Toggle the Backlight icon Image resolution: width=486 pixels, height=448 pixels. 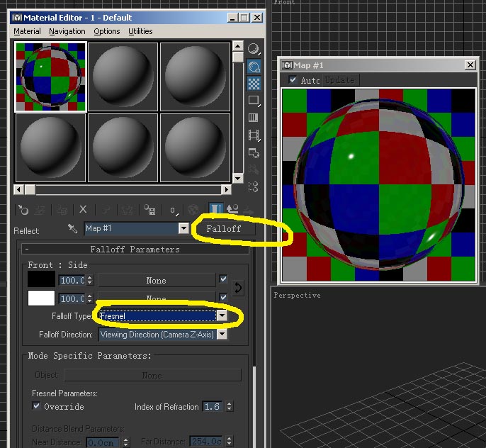click(x=253, y=67)
